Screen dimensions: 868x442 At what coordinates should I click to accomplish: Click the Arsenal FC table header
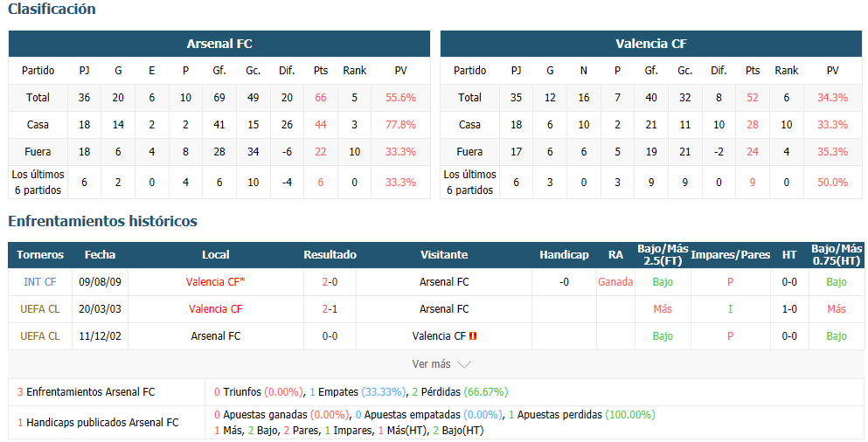click(x=219, y=44)
